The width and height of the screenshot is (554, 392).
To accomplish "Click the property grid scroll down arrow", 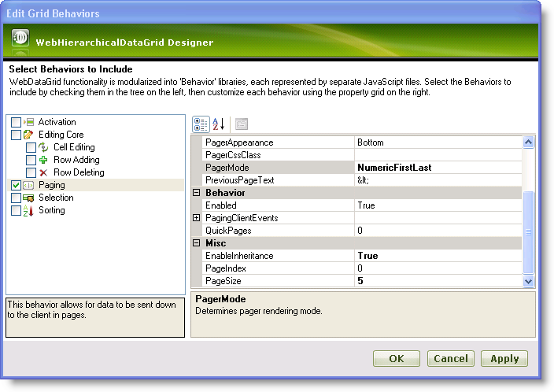I will click(528, 281).
